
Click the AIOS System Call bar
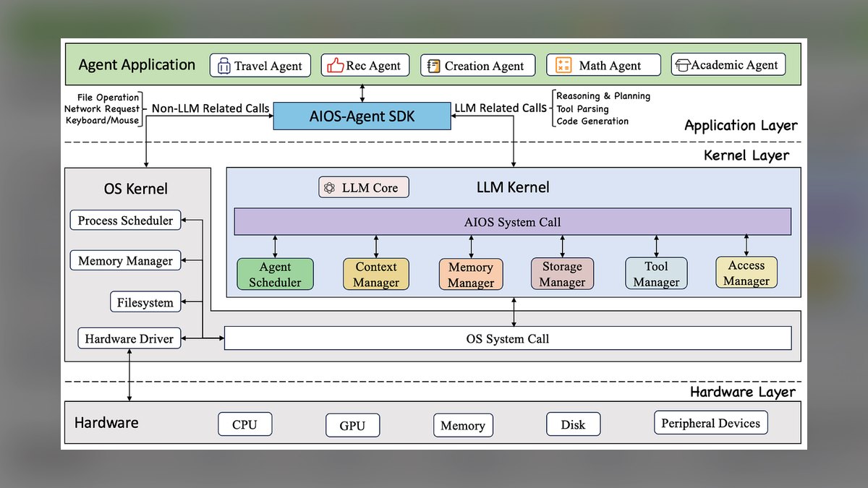[x=512, y=222]
